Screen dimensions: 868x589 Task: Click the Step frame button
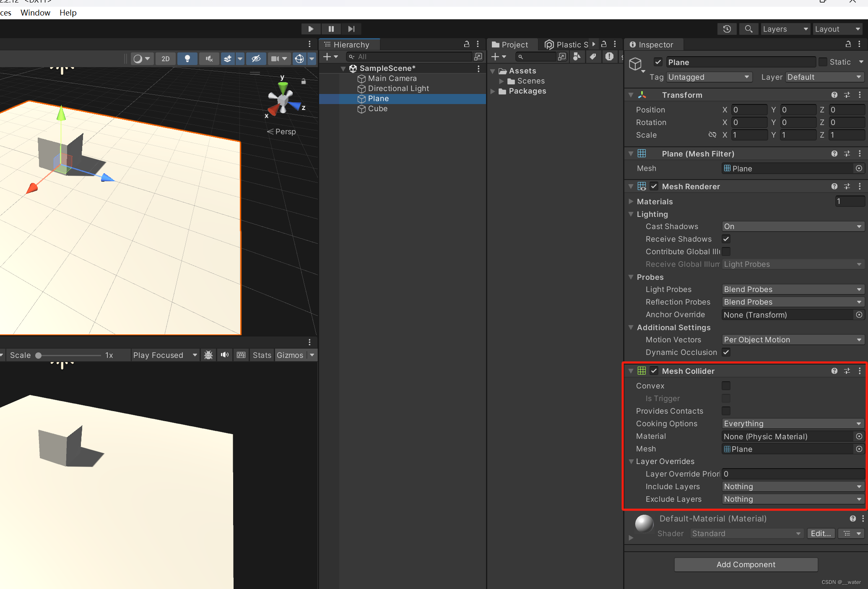coord(351,29)
